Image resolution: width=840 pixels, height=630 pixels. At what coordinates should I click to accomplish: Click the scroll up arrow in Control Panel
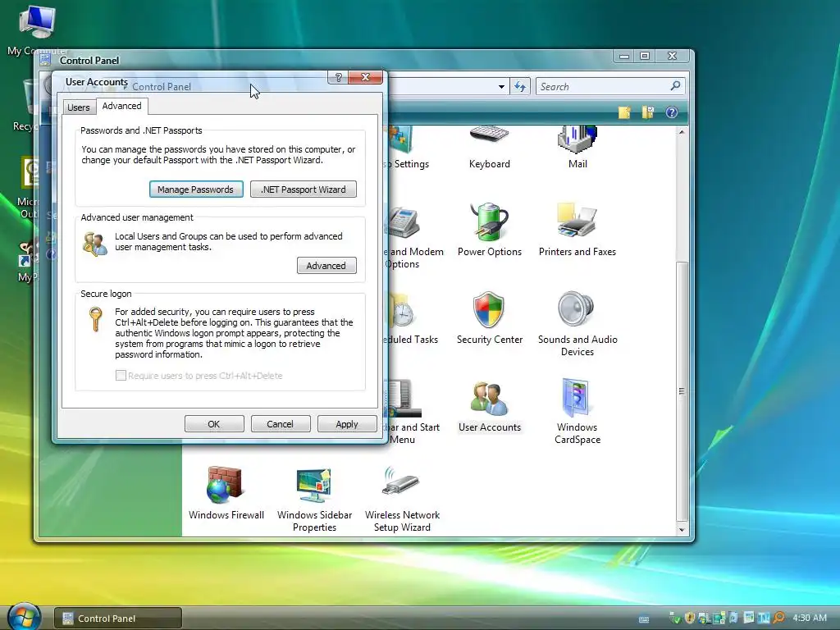[682, 132]
